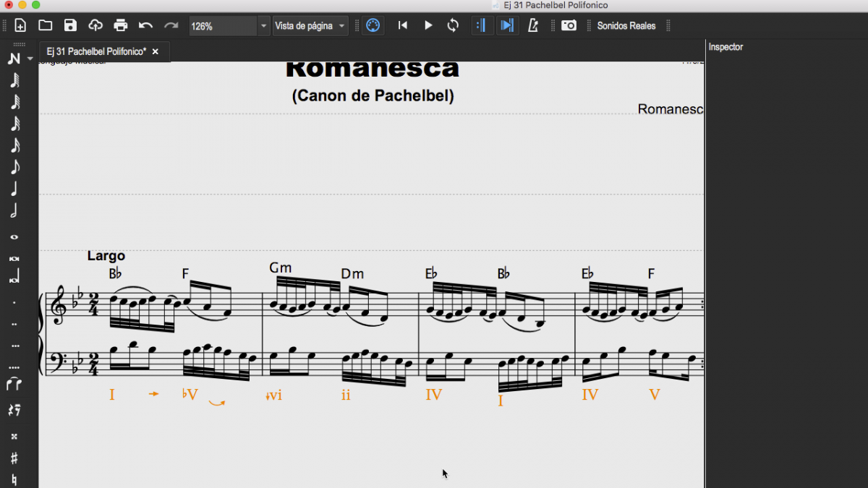The image size is (868, 488).
Task: Select the (Canon de Pachelbel) subtitle
Action: coord(373,95)
